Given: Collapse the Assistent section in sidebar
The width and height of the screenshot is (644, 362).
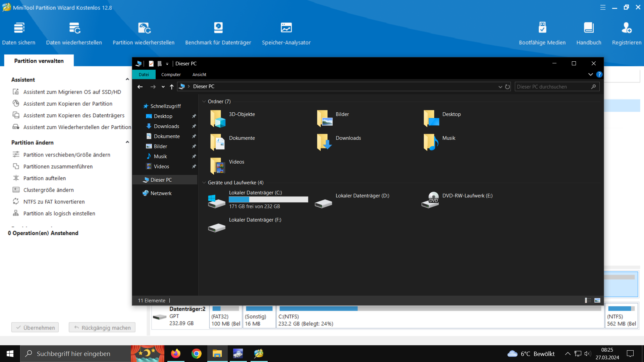Looking at the screenshot, I should click(127, 79).
